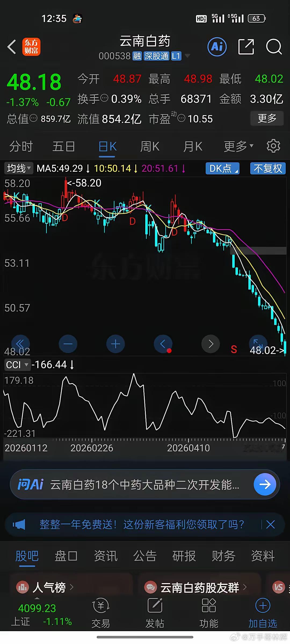Viewport: 290px width, 644px height.
Task: Switch to 资讯 tab
Action: pos(106,556)
